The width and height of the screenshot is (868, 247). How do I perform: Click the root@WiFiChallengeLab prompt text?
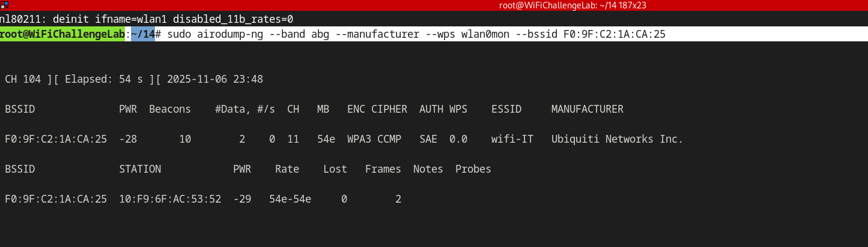coord(62,34)
